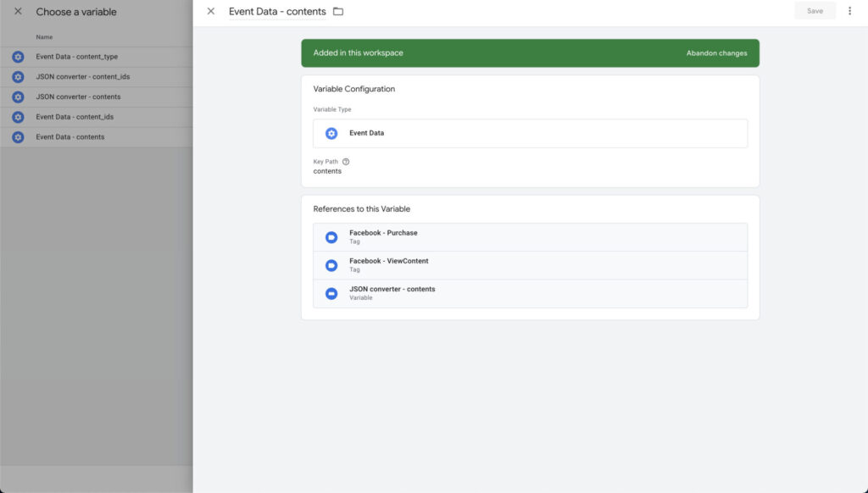Viewport: 868px width, 493px height.
Task: Click the folder icon beside the variable title
Action: (x=338, y=12)
